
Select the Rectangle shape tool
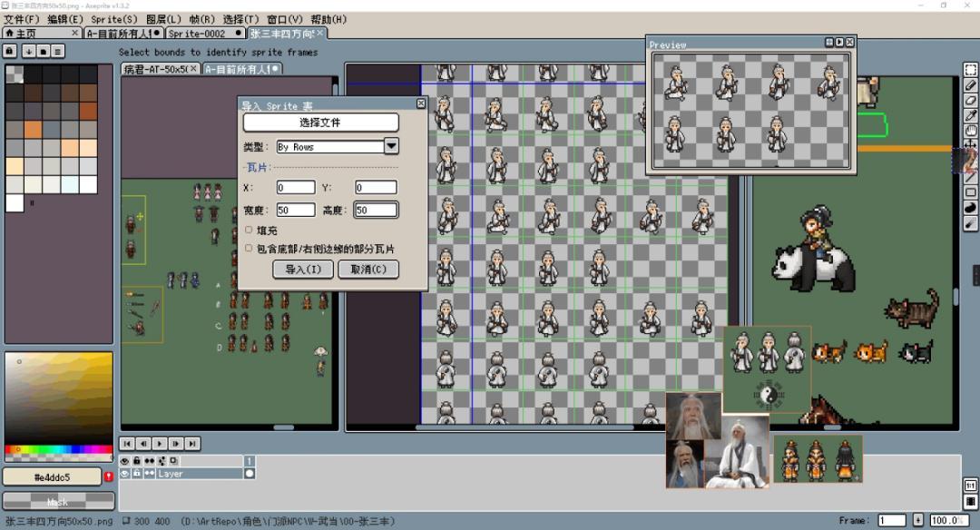pyautogui.click(x=970, y=192)
